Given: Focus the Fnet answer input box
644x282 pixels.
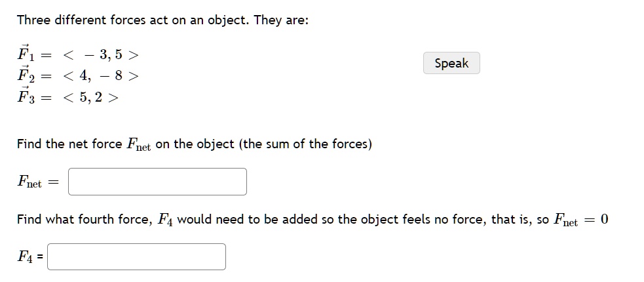Looking at the screenshot, I should click(157, 182).
